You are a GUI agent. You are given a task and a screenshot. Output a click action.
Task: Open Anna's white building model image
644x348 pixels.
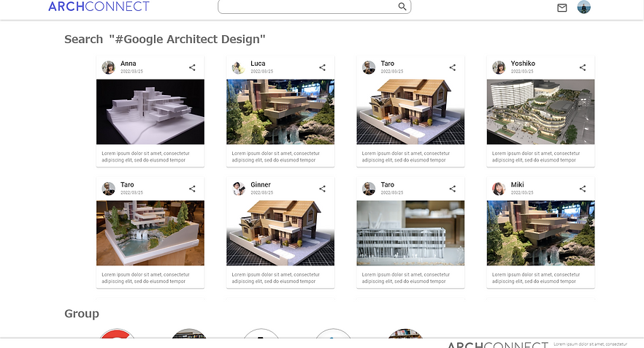coord(150,112)
